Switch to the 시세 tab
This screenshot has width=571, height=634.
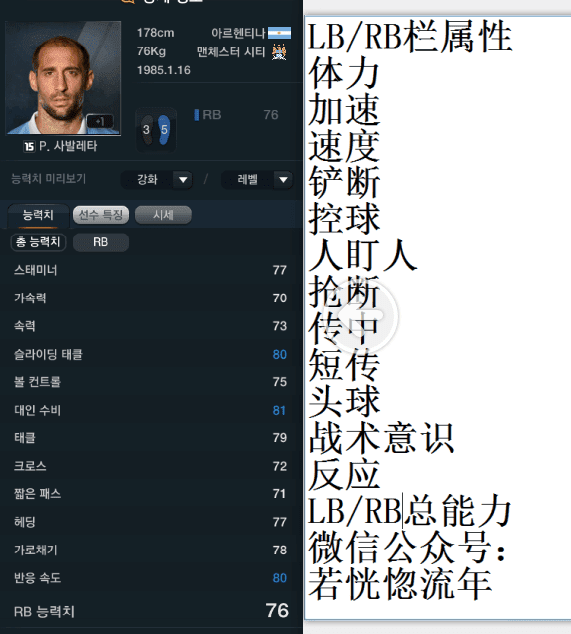163,215
